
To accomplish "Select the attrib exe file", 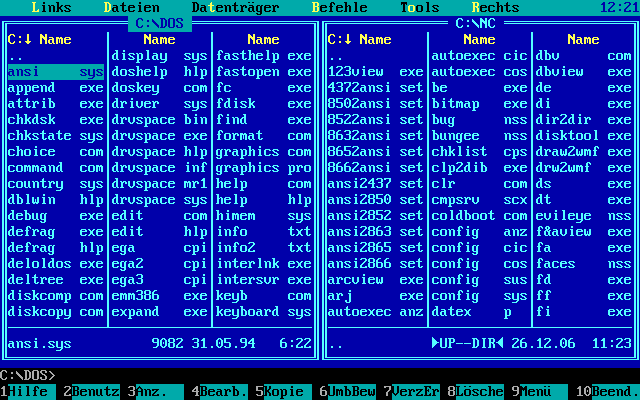I will pos(56,104).
